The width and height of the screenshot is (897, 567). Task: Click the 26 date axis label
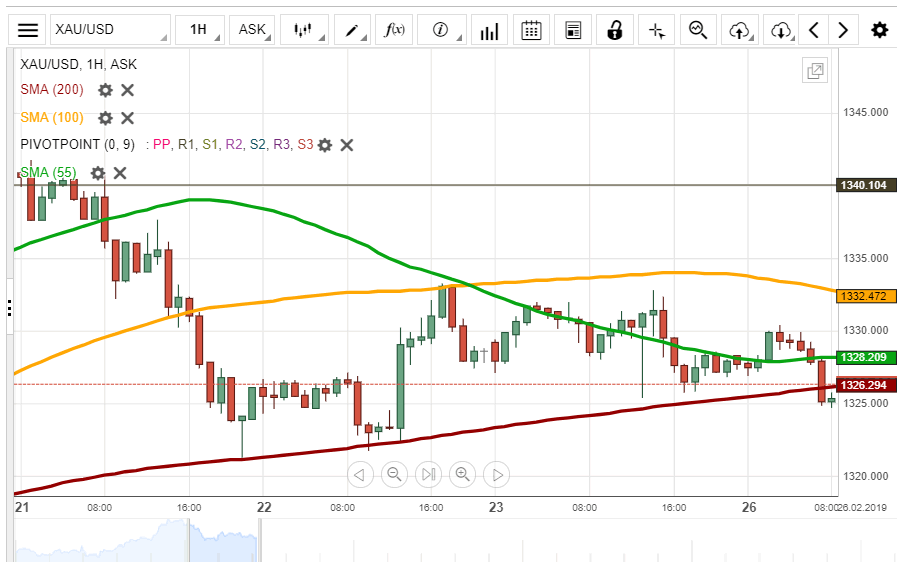(x=749, y=507)
